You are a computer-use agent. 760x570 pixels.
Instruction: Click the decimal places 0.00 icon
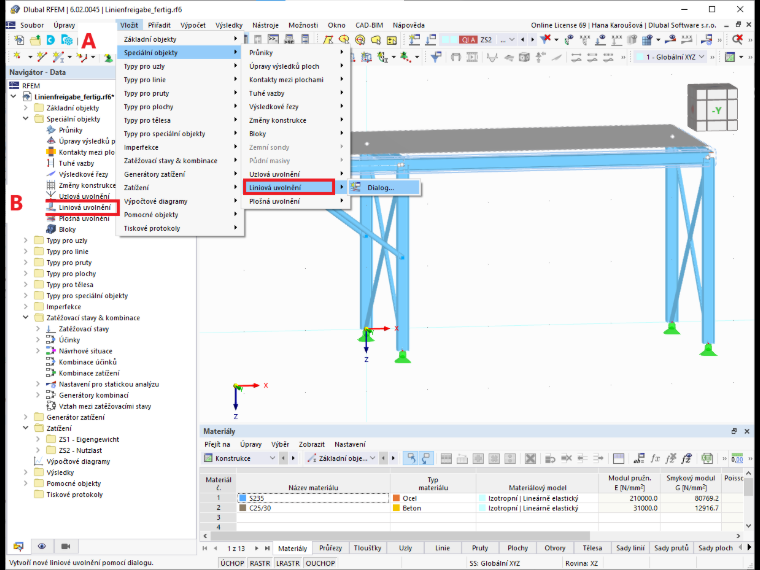coord(737,458)
